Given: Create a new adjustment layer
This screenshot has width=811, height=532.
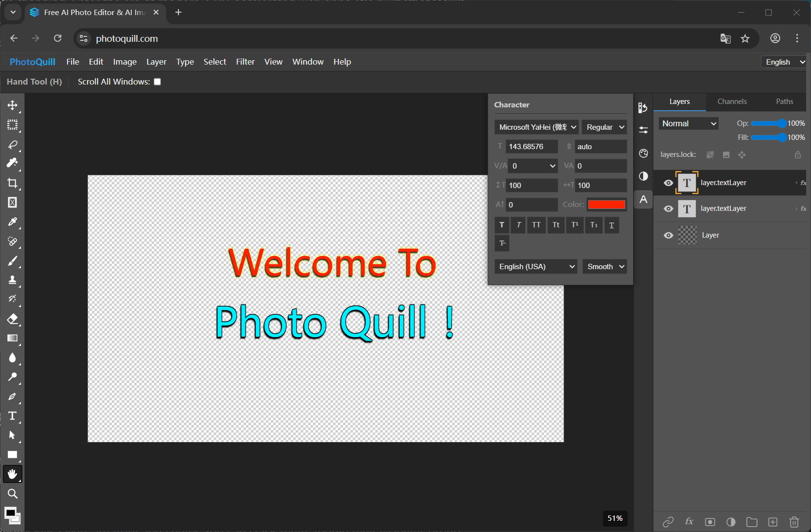Looking at the screenshot, I should tap(731, 522).
